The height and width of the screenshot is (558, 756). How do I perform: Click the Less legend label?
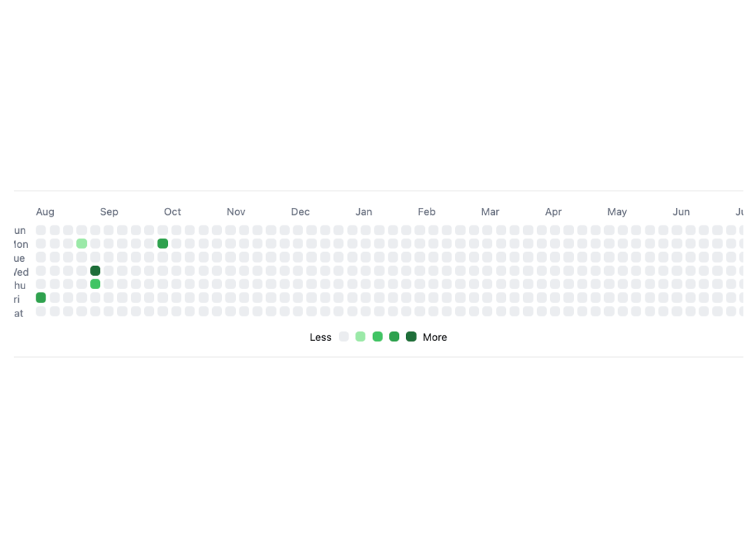click(321, 337)
